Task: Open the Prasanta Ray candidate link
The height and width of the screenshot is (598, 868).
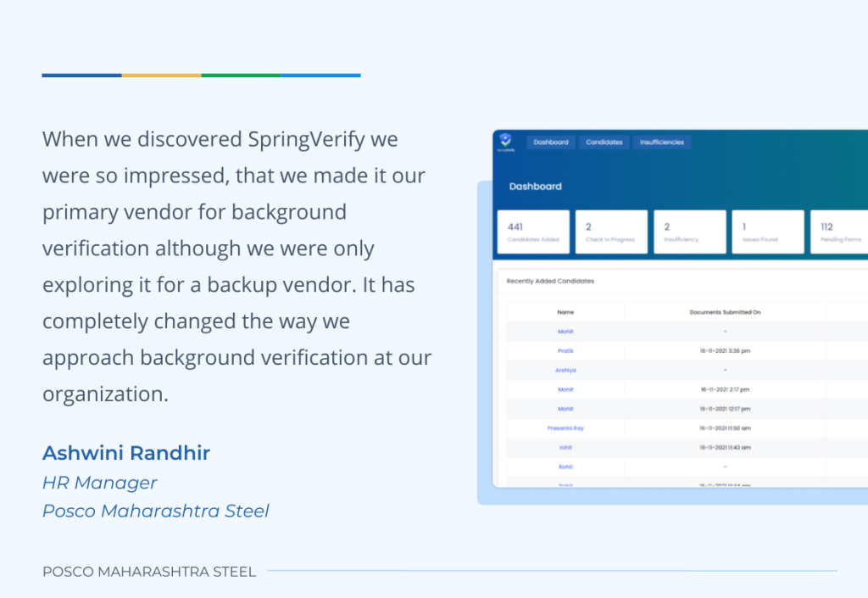Action: coord(565,428)
